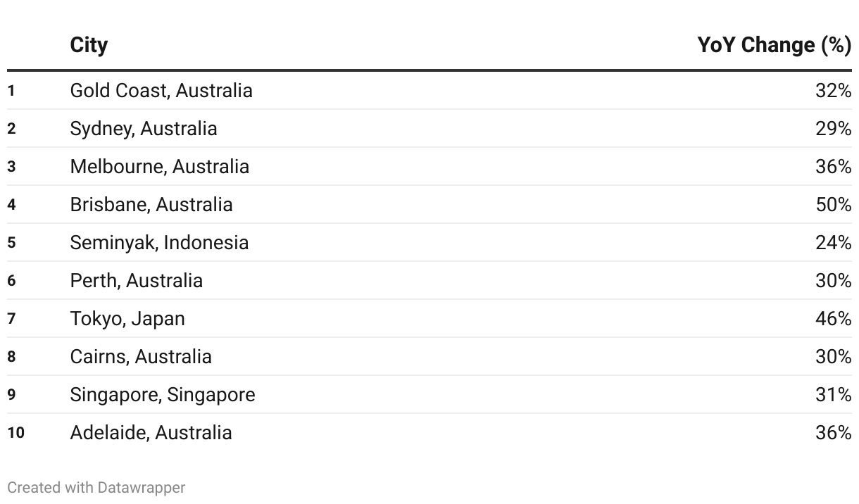Select the Sydney, Australia cell

pos(144,128)
